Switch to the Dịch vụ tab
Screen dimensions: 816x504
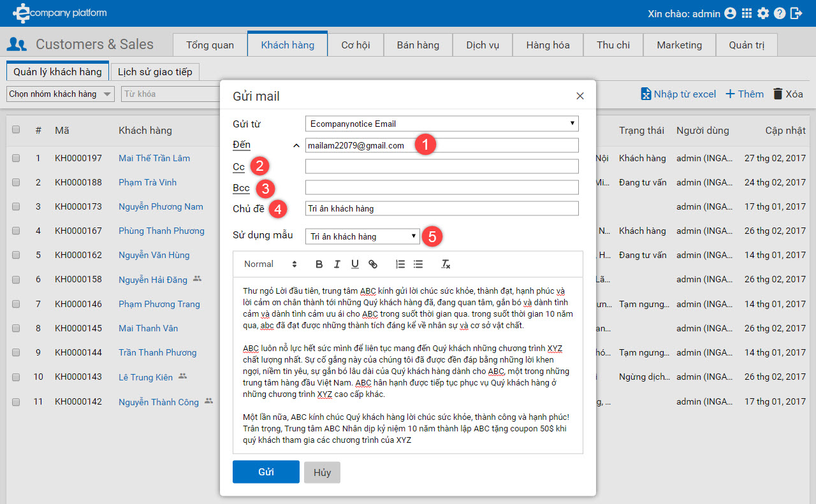[x=483, y=45]
